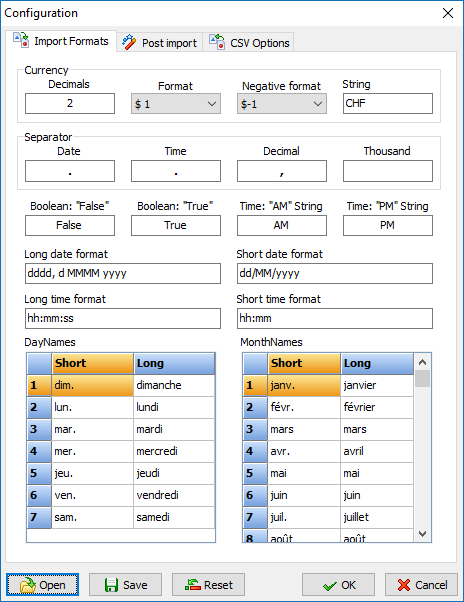Select the "janv." cell
This screenshot has height=602, width=464.
coord(304,385)
